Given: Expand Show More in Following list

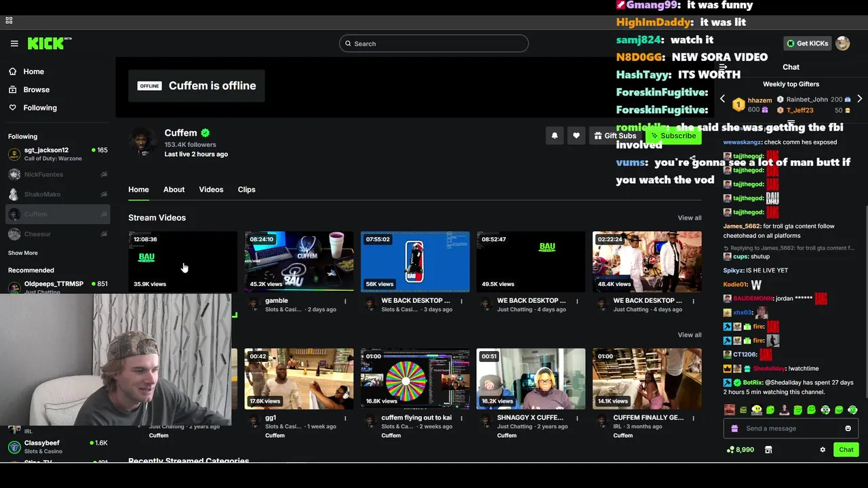Looking at the screenshot, I should 23,253.
